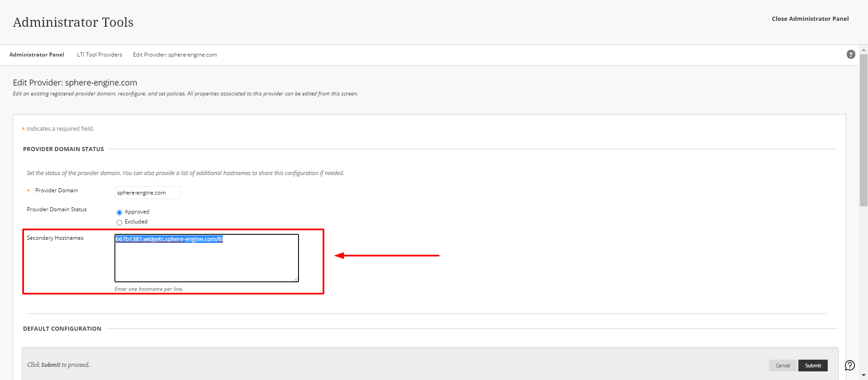Click the Cancel button

tap(783, 366)
